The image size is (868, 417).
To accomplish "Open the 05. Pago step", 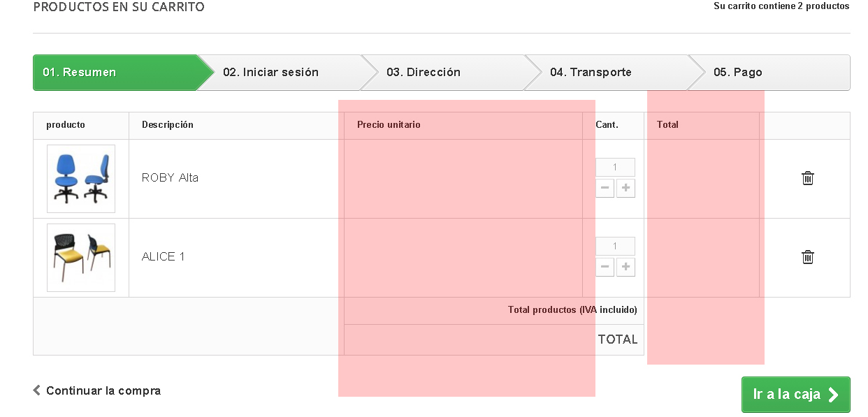I will pyautogui.click(x=738, y=73).
